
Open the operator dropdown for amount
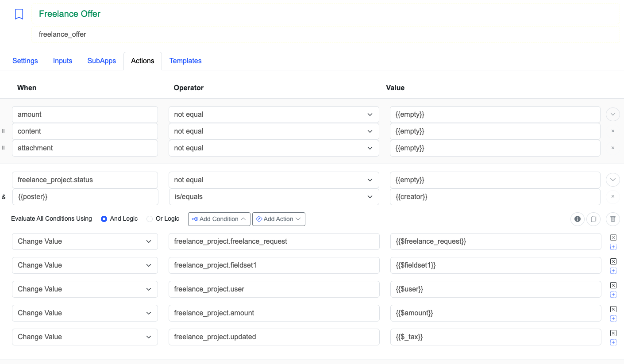tap(274, 115)
